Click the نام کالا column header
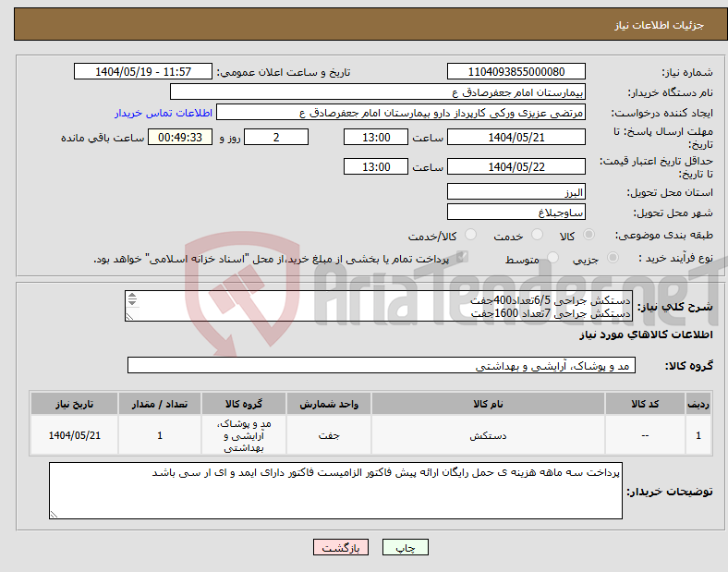728x572 pixels. (488, 404)
